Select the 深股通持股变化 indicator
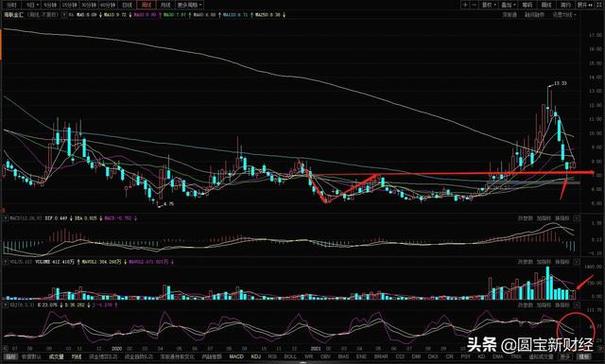605x364 pixels. coord(178,356)
